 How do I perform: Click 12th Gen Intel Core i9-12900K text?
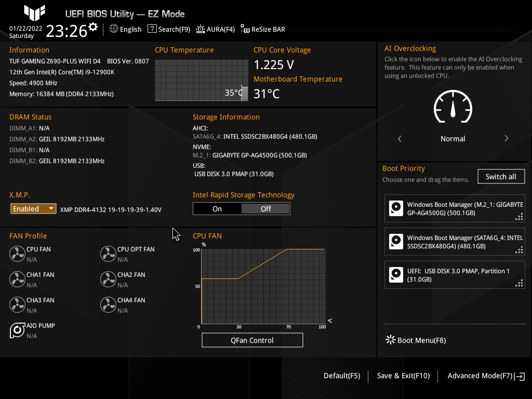(62, 72)
